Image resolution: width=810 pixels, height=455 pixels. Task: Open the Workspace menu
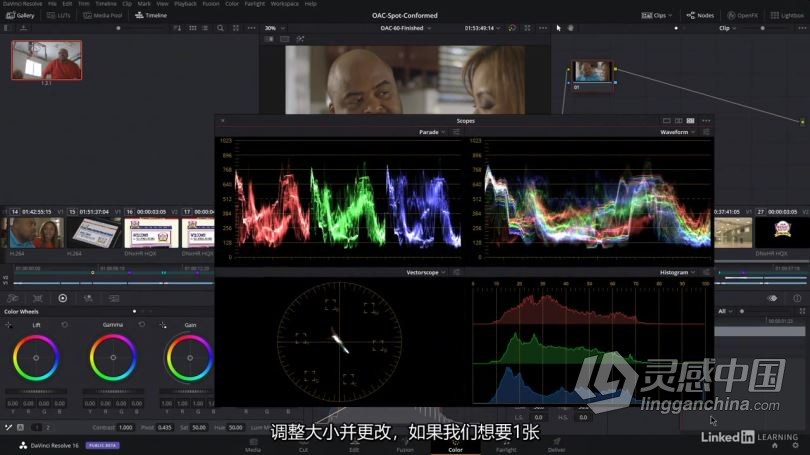point(285,4)
